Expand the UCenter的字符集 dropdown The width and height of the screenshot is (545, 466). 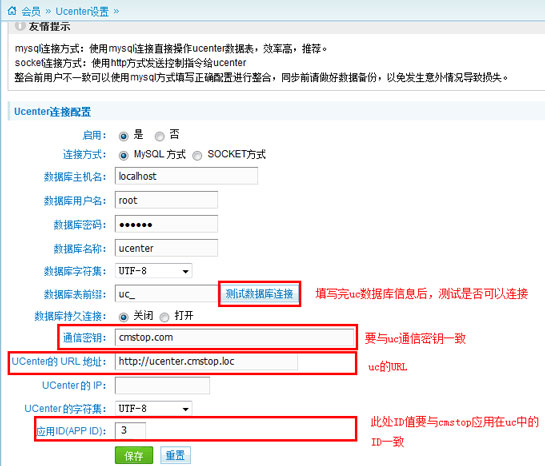click(153, 408)
